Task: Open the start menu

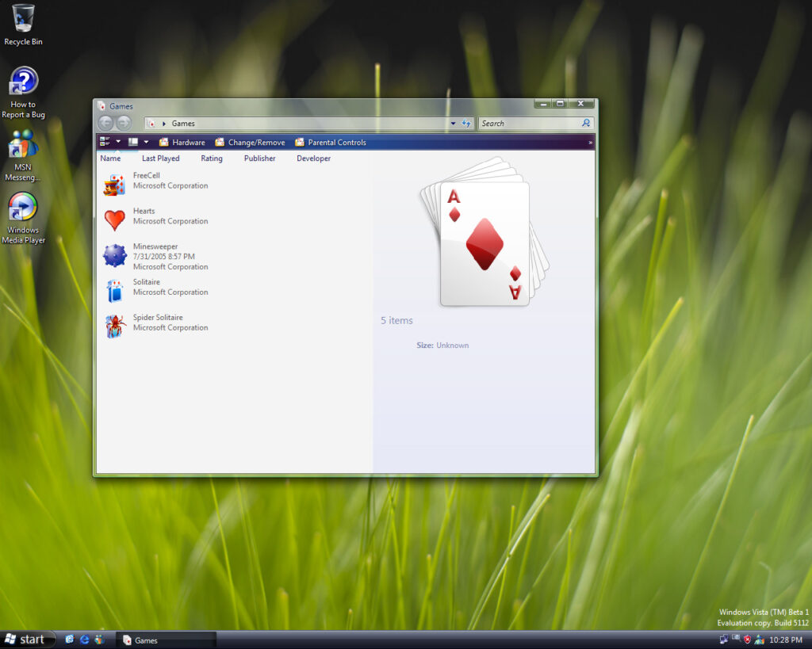Action: [x=28, y=639]
